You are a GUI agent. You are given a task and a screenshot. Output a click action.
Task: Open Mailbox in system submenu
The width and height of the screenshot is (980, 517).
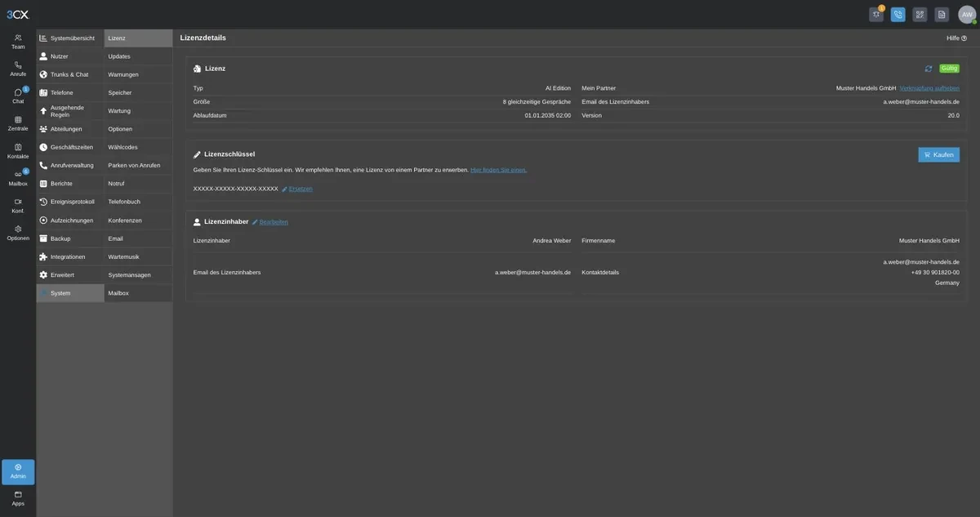(138, 293)
